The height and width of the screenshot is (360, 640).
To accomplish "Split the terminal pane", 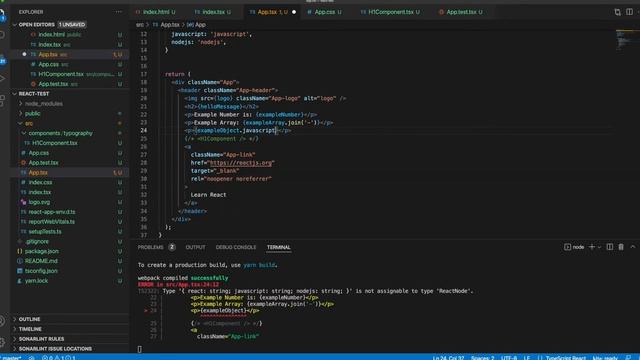I will pos(610,247).
